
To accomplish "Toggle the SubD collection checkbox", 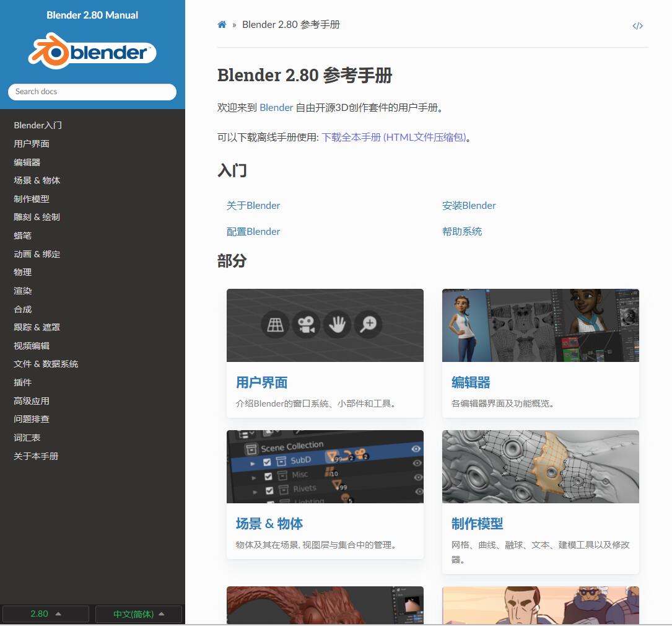I will [268, 462].
